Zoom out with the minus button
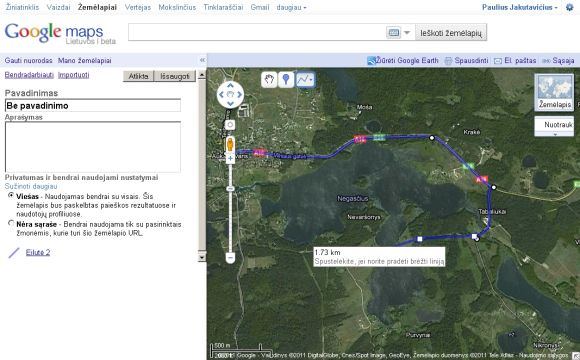This screenshot has height=360, width=580. click(230, 257)
